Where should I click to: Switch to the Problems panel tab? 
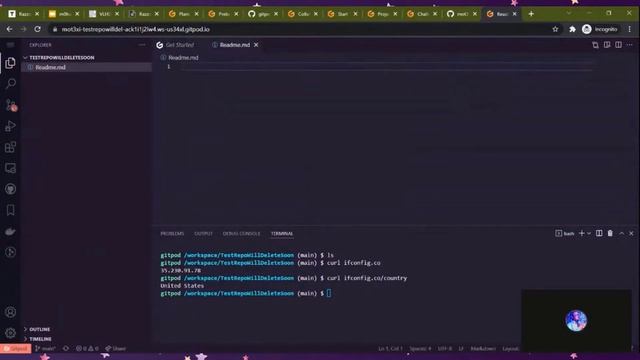(x=172, y=233)
